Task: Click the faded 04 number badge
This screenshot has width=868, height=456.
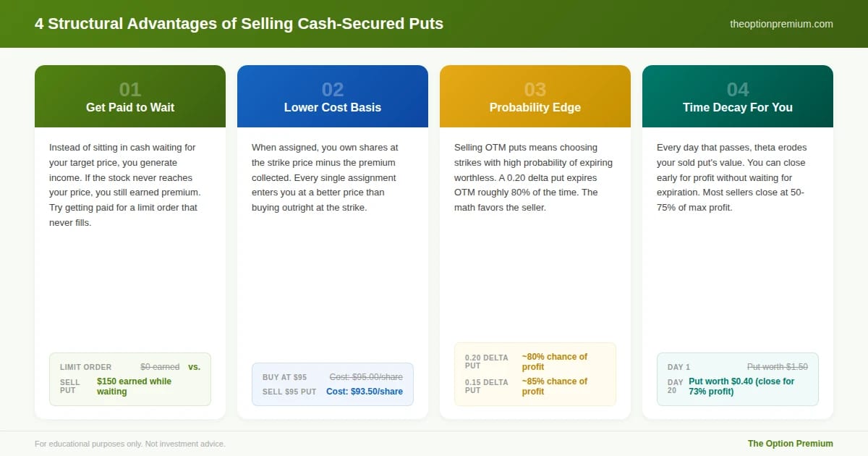Action: coord(738,90)
